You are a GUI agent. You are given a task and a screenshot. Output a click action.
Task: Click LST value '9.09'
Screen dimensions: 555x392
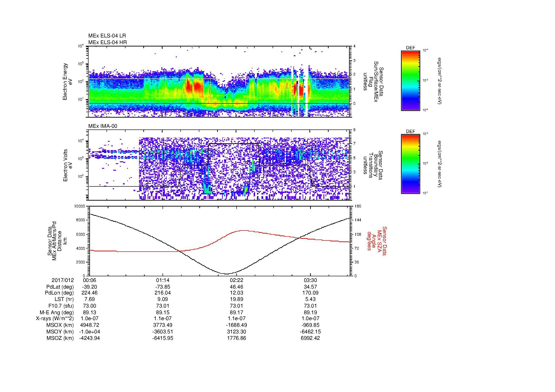pyautogui.click(x=163, y=300)
